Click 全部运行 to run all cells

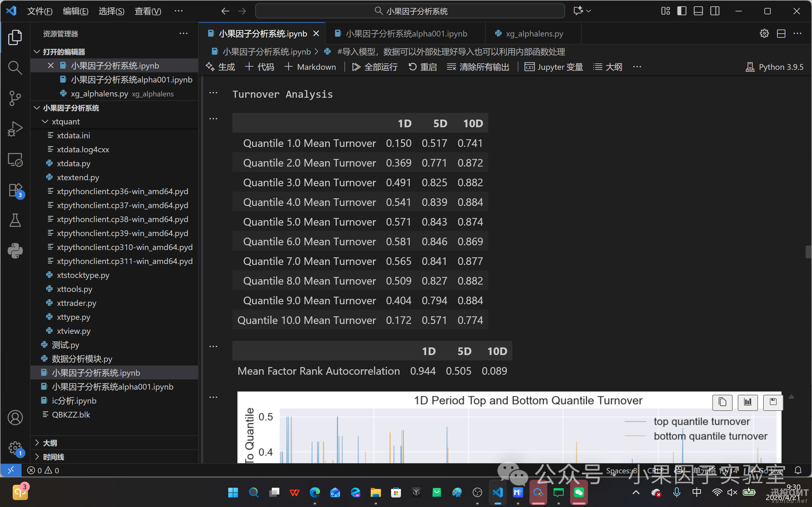pyautogui.click(x=375, y=67)
